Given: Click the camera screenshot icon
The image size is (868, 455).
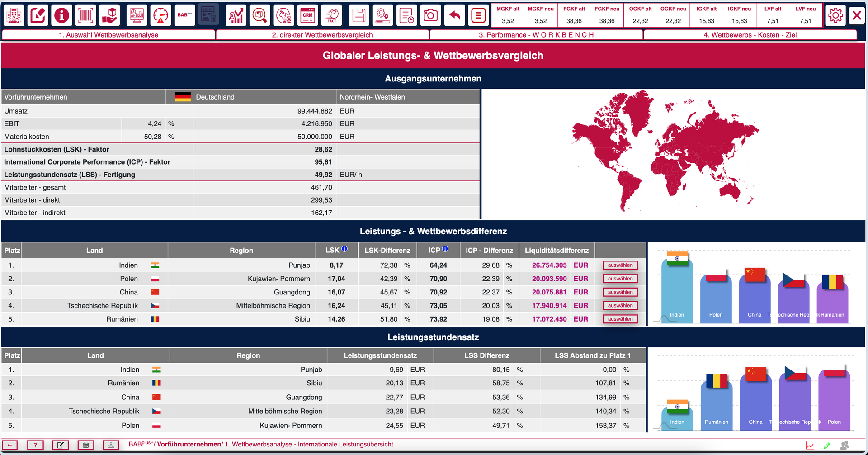Looking at the screenshot, I should pos(430,16).
